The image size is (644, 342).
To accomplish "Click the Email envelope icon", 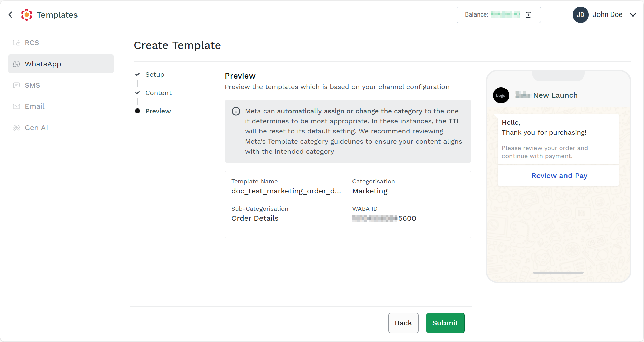I will 17,106.
